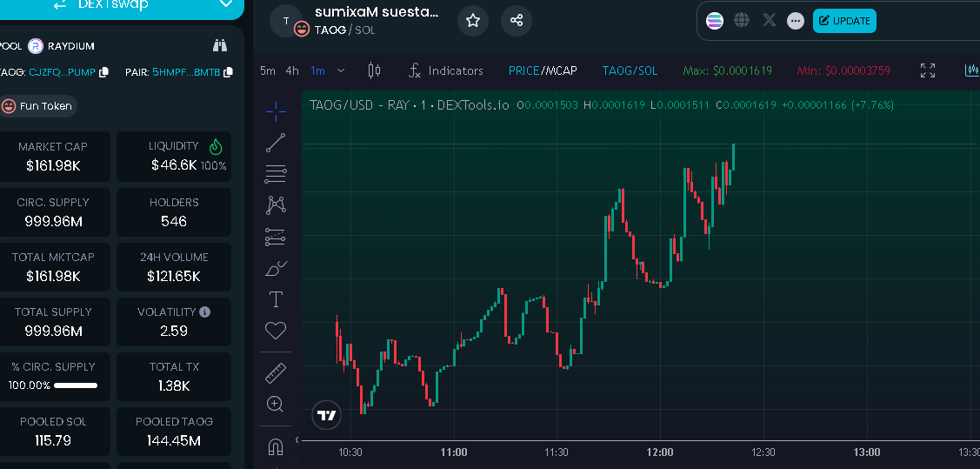Click the 11:00 label on time axis
The width and height of the screenshot is (980, 469).
[454, 452]
